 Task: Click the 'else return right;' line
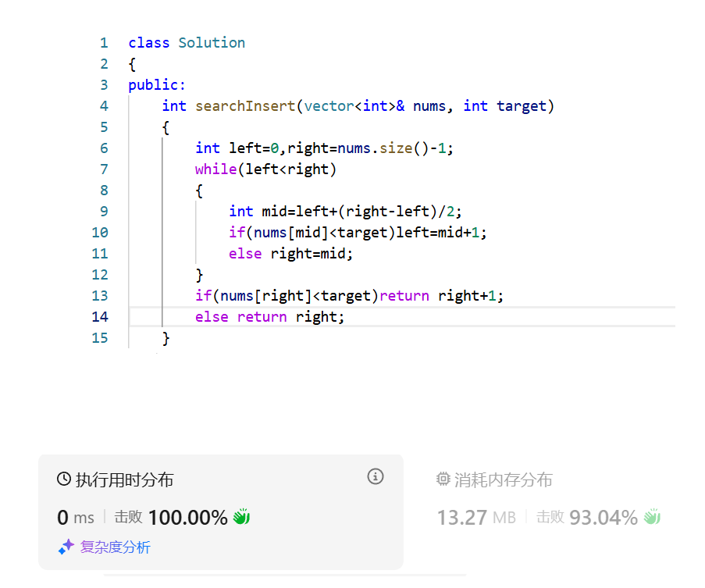[x=269, y=317]
